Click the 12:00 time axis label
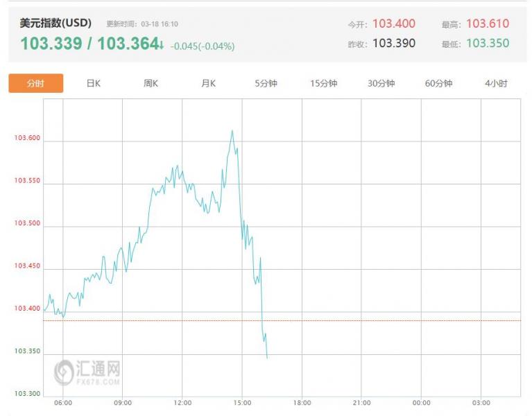Screen dimensions: 532x416 [182, 403]
